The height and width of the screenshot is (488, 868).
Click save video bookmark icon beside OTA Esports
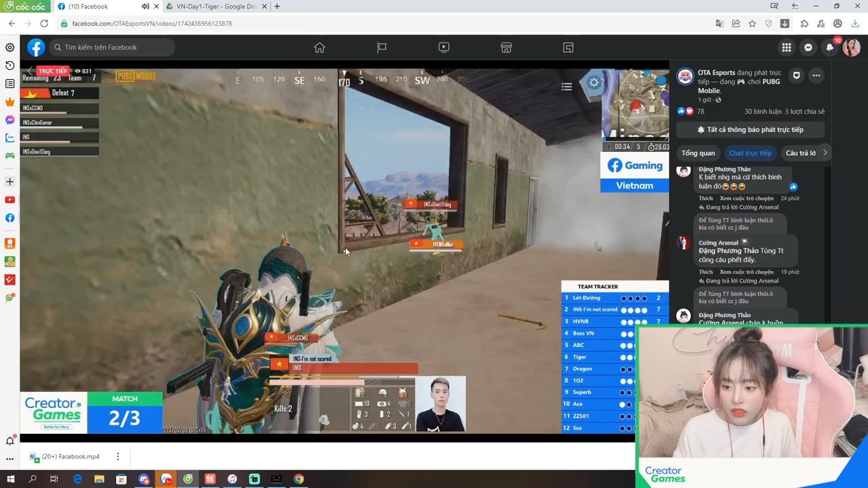click(797, 75)
